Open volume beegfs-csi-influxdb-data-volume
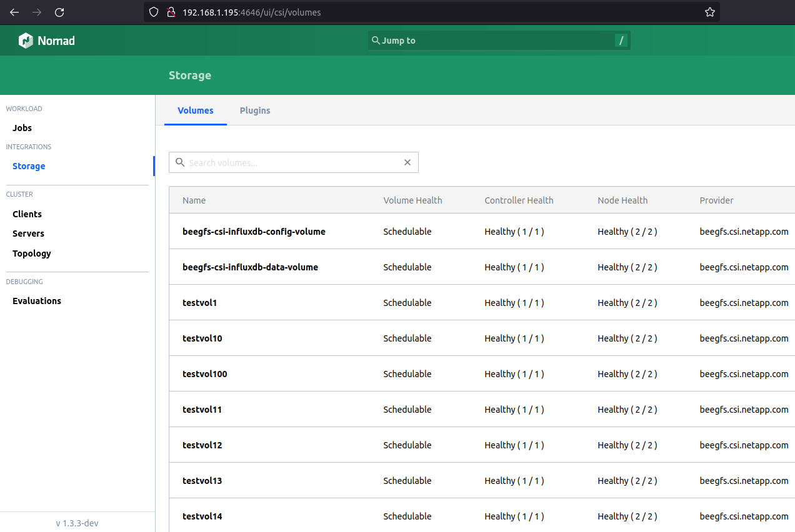 250,267
